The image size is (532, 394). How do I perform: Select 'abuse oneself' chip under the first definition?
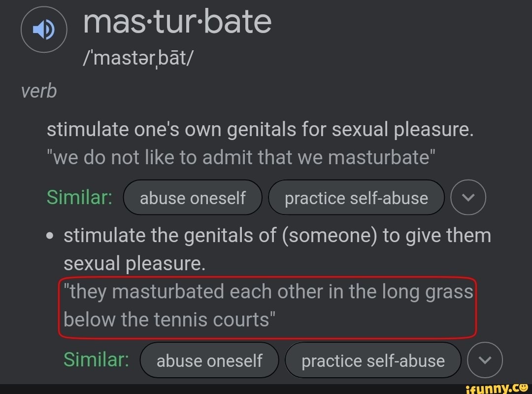click(x=193, y=198)
